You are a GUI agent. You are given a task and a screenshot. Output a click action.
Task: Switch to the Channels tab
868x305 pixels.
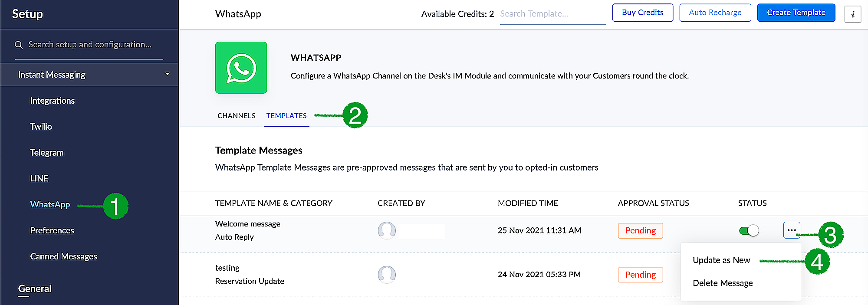[x=236, y=115]
